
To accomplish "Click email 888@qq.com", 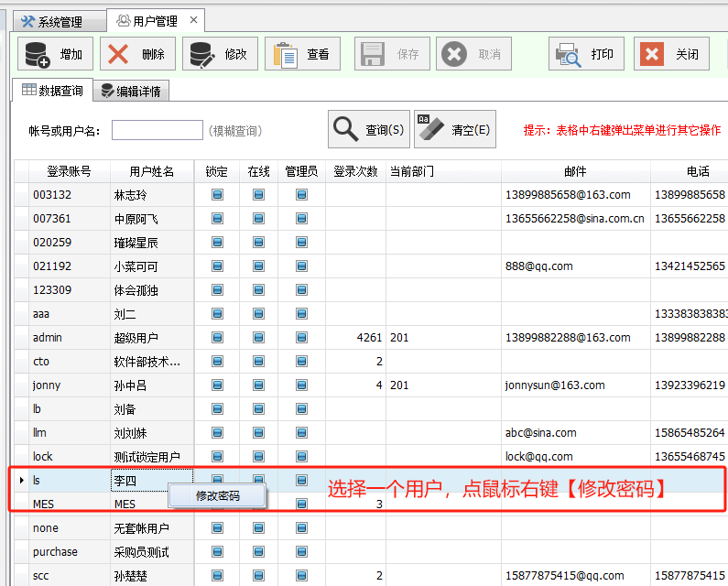I will point(539,266).
